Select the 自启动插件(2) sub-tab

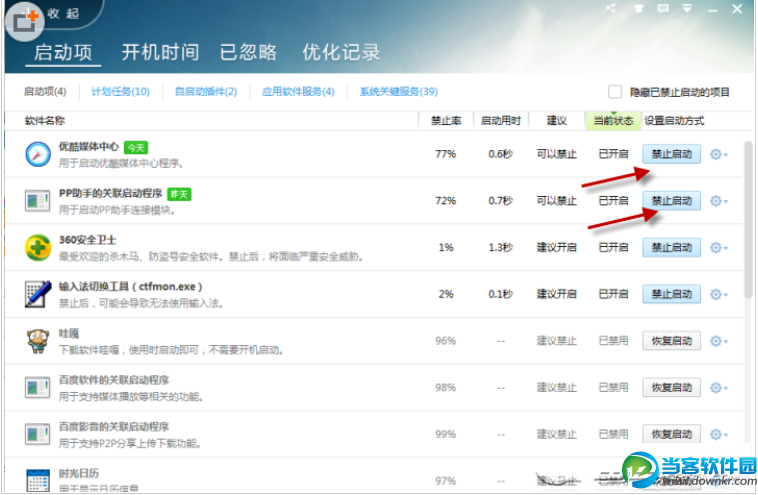[206, 91]
